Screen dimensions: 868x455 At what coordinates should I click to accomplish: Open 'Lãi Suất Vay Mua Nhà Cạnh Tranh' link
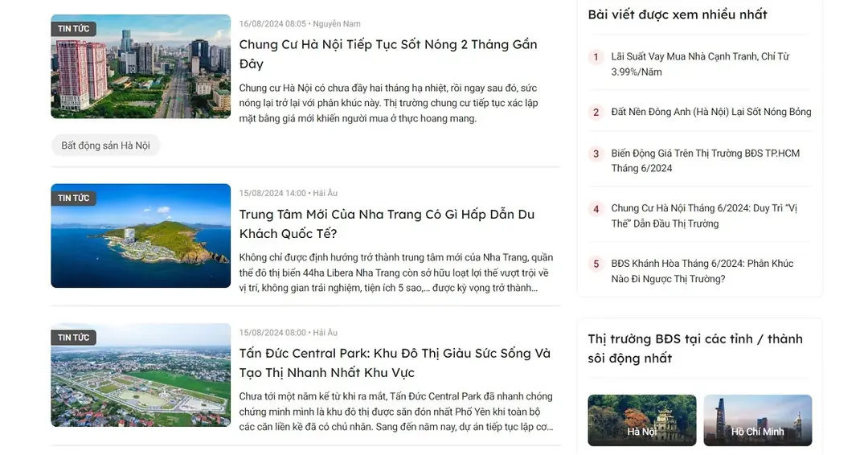coord(700,64)
